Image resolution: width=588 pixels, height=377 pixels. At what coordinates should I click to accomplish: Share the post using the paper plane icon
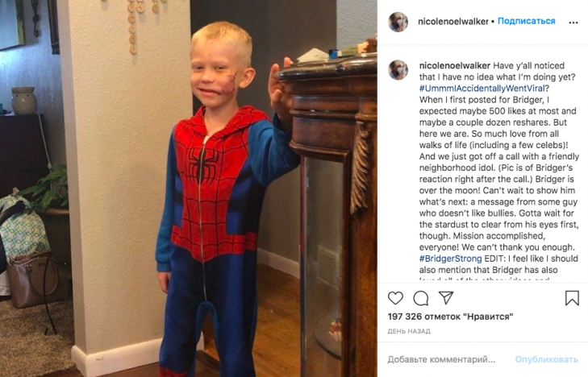(446, 298)
